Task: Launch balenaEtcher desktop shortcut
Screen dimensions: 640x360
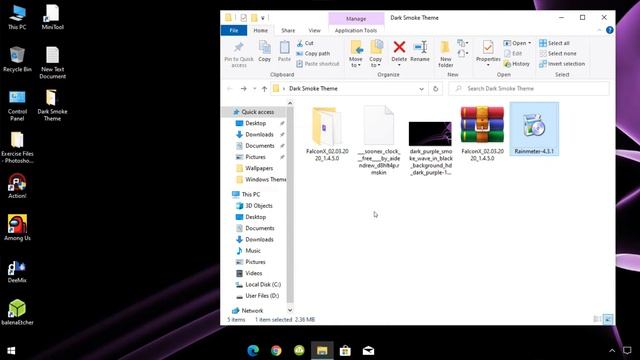Action: click(17, 313)
